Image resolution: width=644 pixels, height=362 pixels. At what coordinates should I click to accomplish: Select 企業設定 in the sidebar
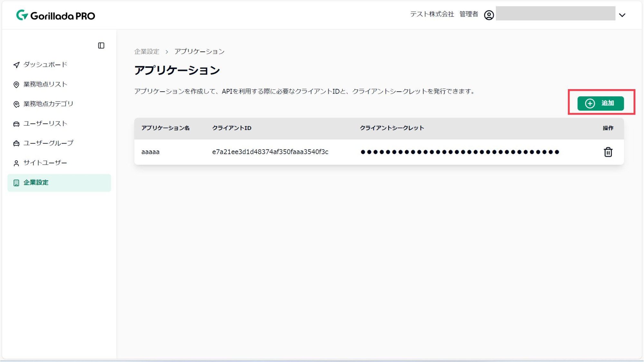pyautogui.click(x=59, y=183)
